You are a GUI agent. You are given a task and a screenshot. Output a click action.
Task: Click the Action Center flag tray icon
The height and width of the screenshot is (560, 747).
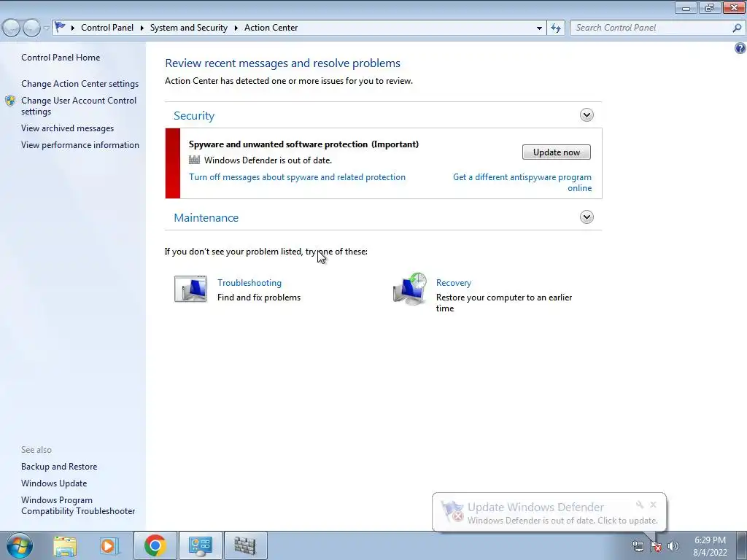coord(656,546)
